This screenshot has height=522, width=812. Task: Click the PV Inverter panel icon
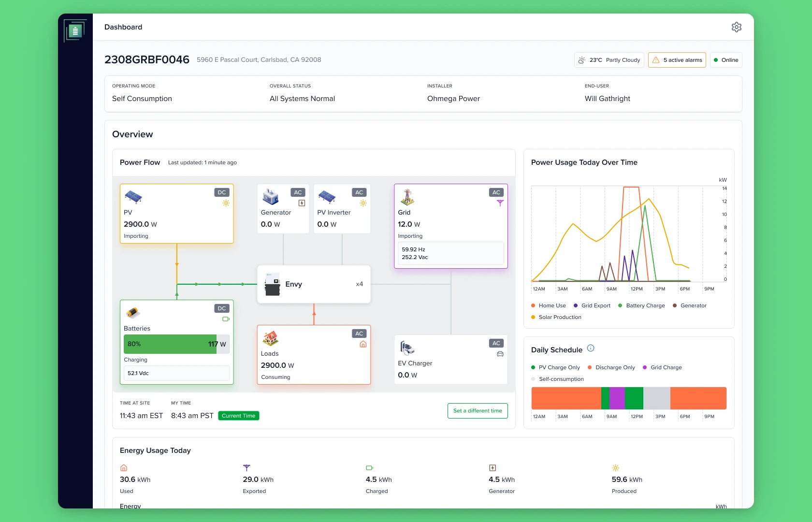(x=327, y=197)
